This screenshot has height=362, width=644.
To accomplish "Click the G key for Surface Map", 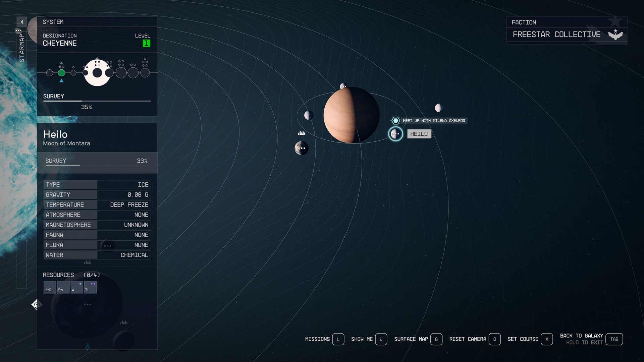I will pos(436,339).
